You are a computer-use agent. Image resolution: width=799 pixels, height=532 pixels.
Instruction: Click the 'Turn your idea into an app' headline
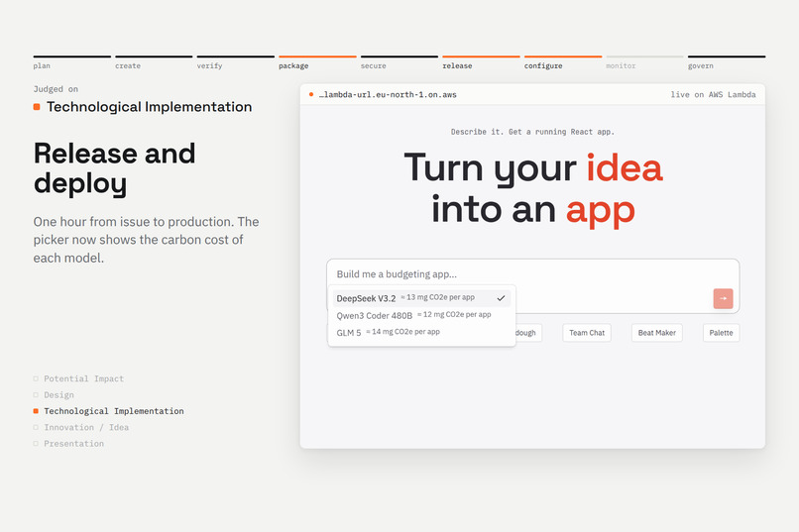[533, 188]
